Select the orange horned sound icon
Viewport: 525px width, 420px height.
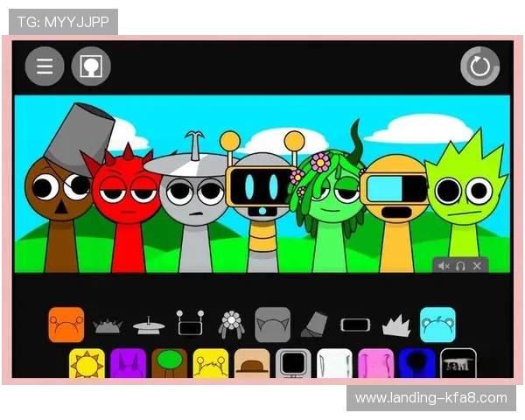[x=66, y=325]
